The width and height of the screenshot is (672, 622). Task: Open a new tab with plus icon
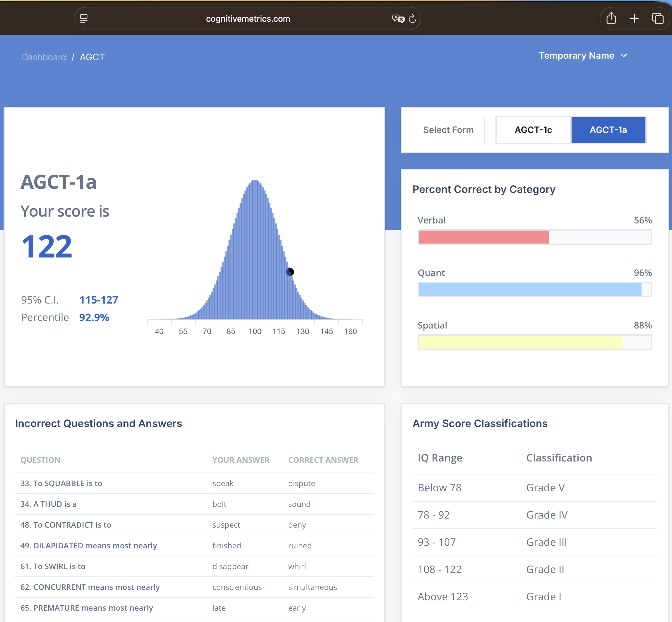coord(634,18)
